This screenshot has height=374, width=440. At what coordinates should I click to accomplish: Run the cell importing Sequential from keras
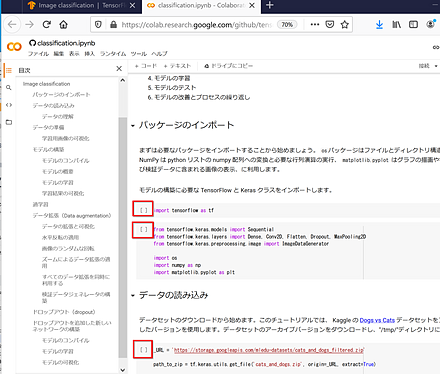[143, 229]
